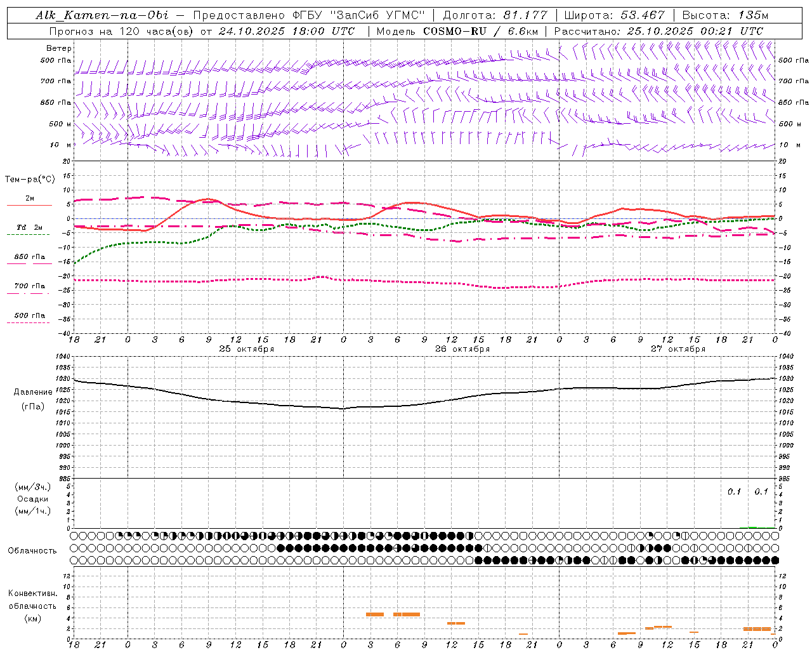Click the 27 октября date label
The width and height of the screenshot is (812, 650).
coord(678,349)
